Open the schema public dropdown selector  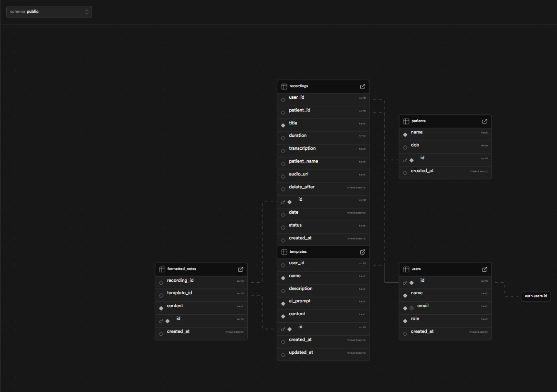[49, 11]
